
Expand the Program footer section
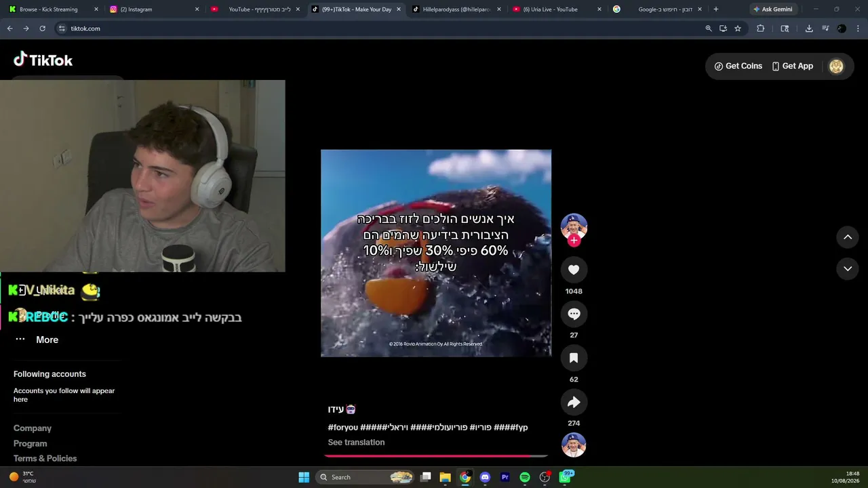pos(31,444)
